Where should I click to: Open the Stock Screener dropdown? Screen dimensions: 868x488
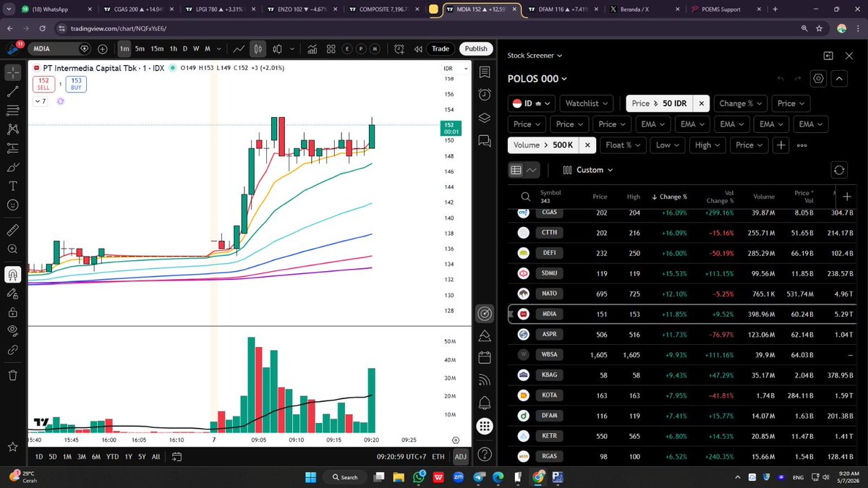[x=535, y=55]
